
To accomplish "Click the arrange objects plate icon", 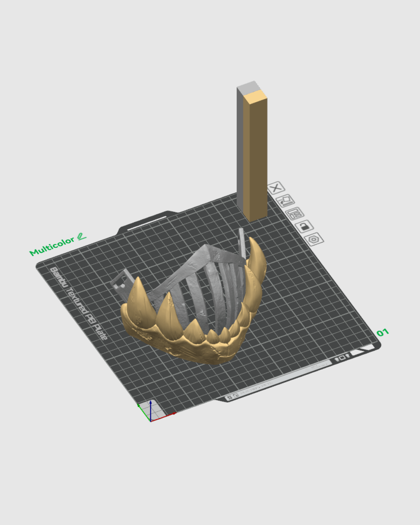I will 295,213.
